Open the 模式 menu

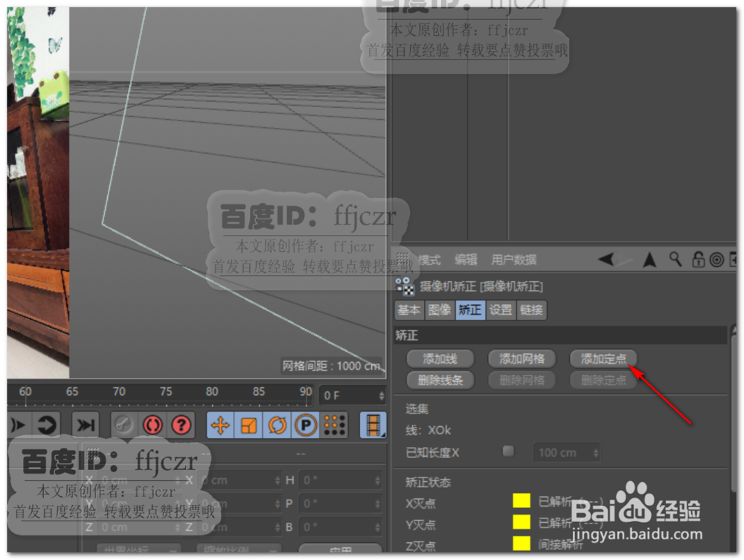[429, 260]
